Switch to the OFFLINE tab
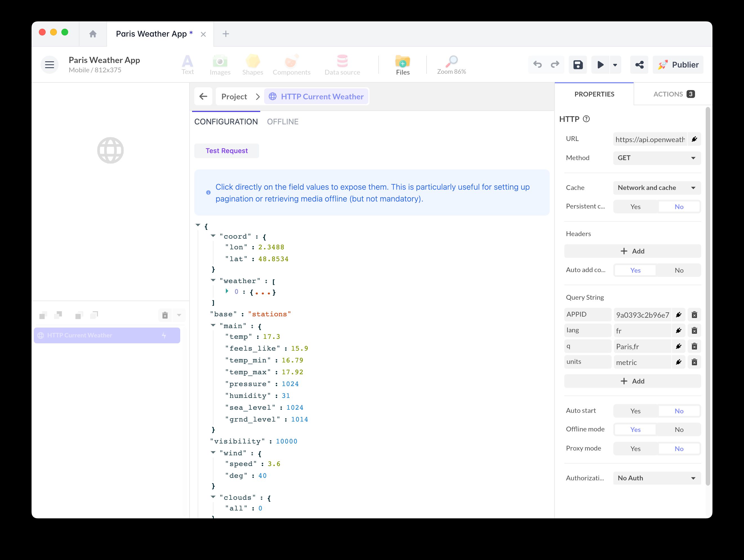 coord(282,122)
